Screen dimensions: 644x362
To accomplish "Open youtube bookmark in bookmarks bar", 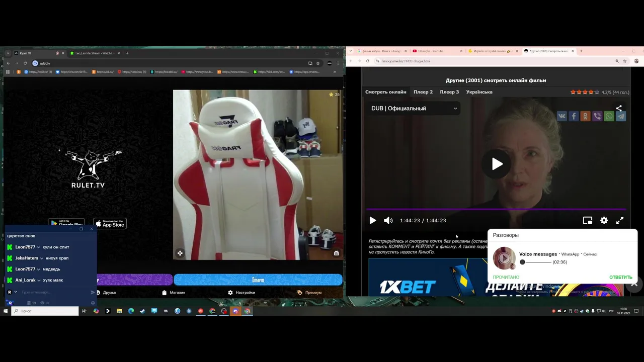I will 197,72.
